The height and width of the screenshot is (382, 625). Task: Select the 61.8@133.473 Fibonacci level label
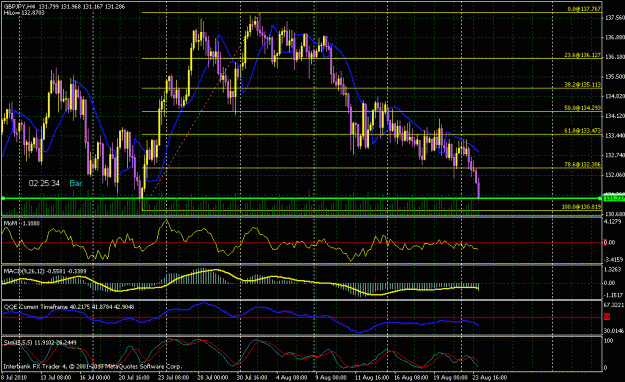point(582,131)
